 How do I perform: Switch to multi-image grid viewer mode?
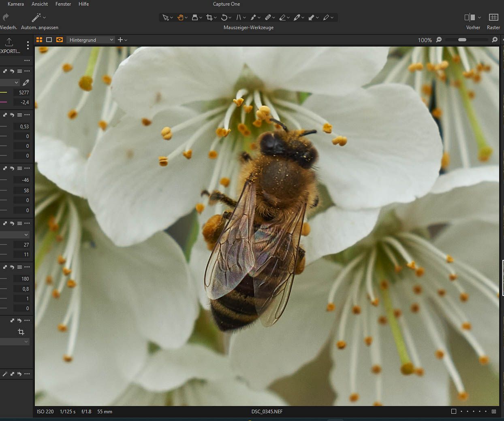39,40
